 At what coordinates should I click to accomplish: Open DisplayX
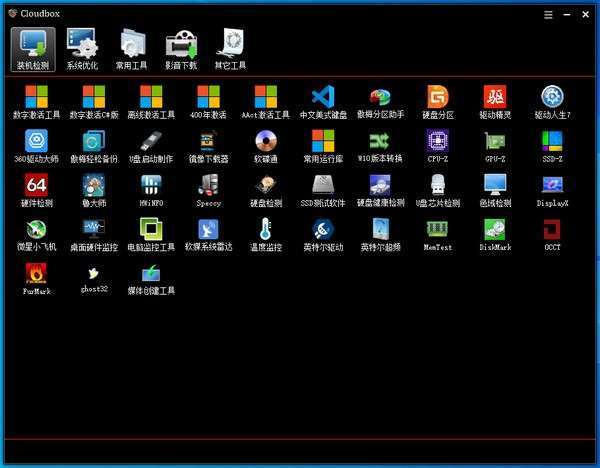tap(553, 191)
